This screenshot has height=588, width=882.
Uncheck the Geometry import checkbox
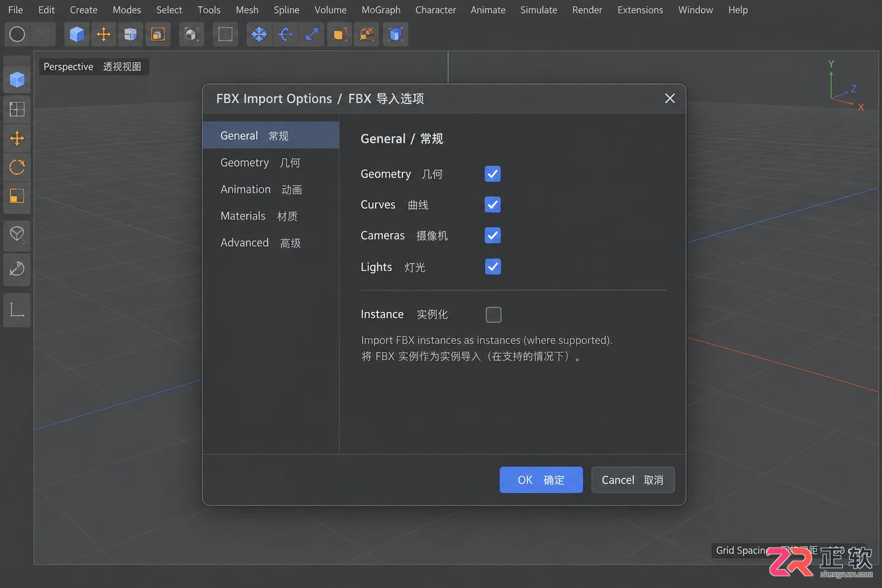click(x=492, y=174)
